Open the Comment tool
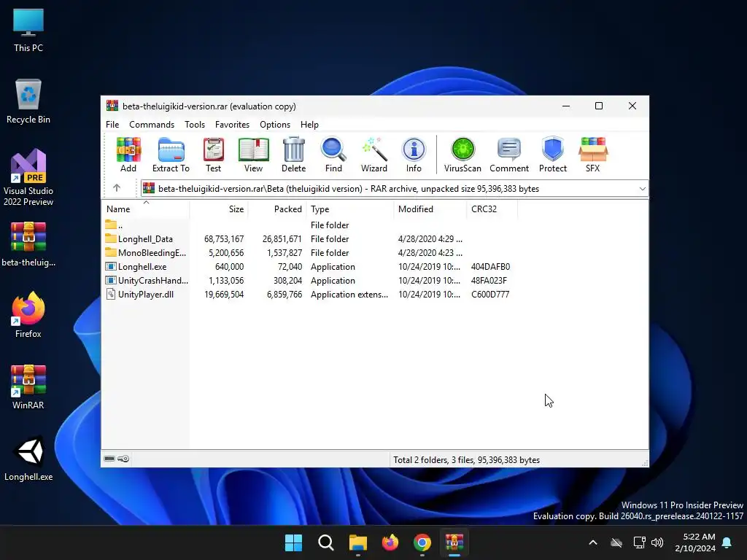Image resolution: width=747 pixels, height=560 pixels. 508,155
